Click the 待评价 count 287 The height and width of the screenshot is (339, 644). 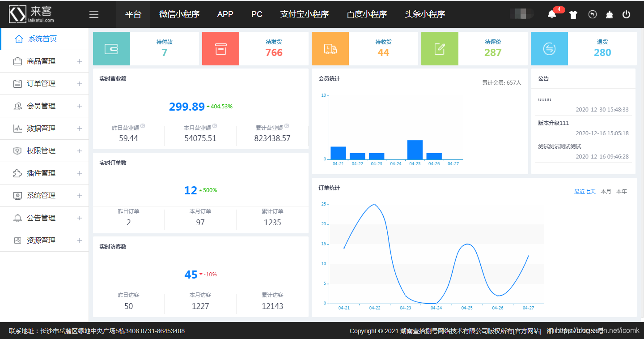click(x=493, y=52)
